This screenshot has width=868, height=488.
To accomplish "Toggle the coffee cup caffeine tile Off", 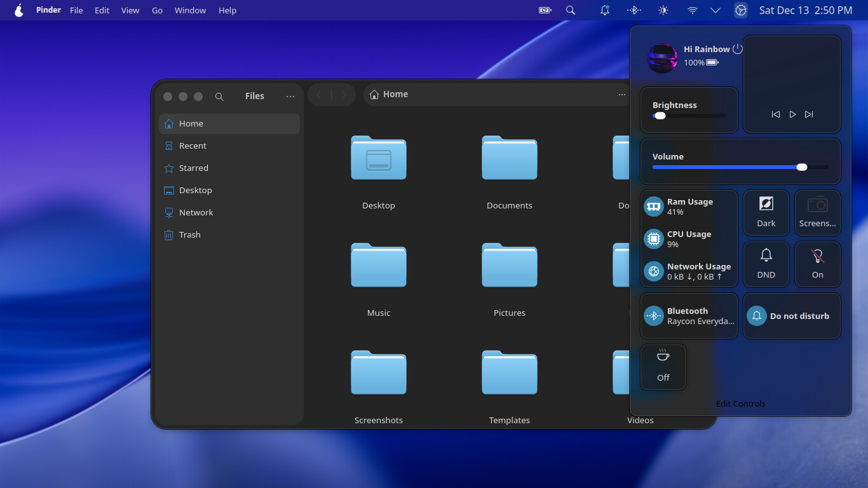I will (663, 367).
